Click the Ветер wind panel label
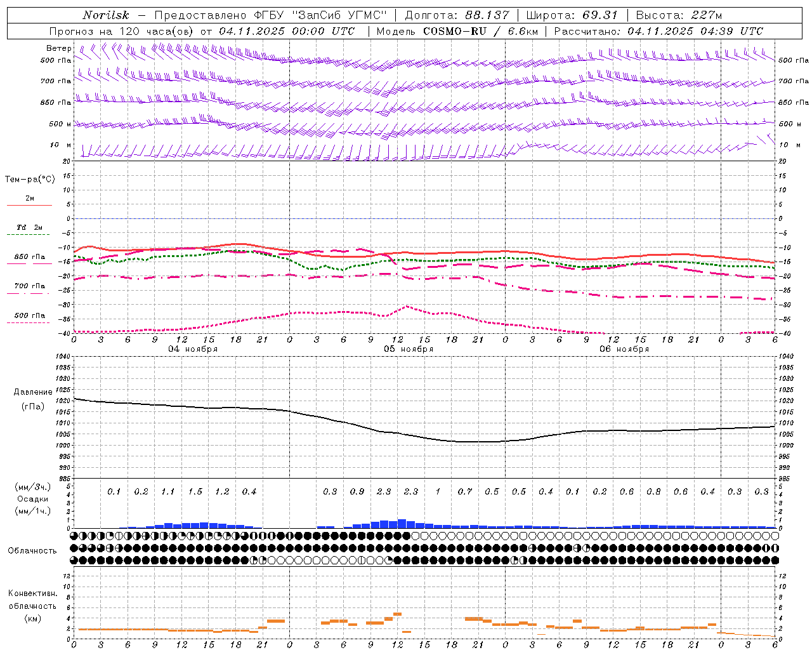Screen dimensions: 812x650 click(59, 48)
